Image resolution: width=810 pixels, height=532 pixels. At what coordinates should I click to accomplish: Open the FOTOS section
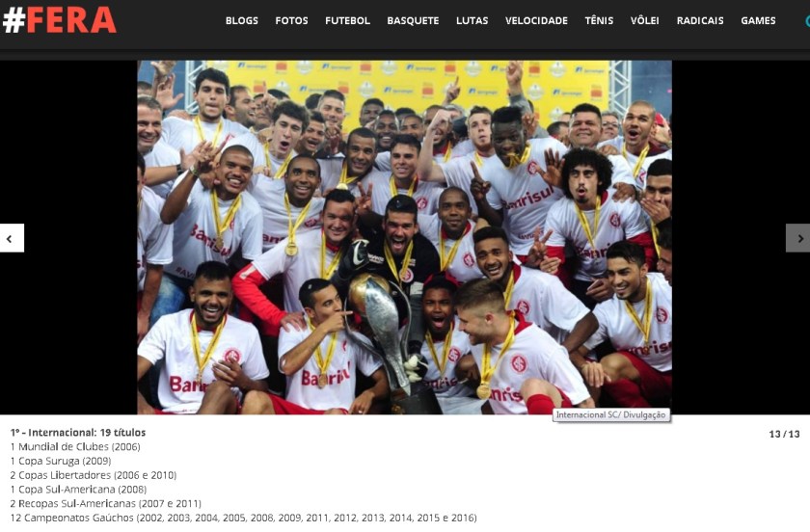(x=291, y=20)
